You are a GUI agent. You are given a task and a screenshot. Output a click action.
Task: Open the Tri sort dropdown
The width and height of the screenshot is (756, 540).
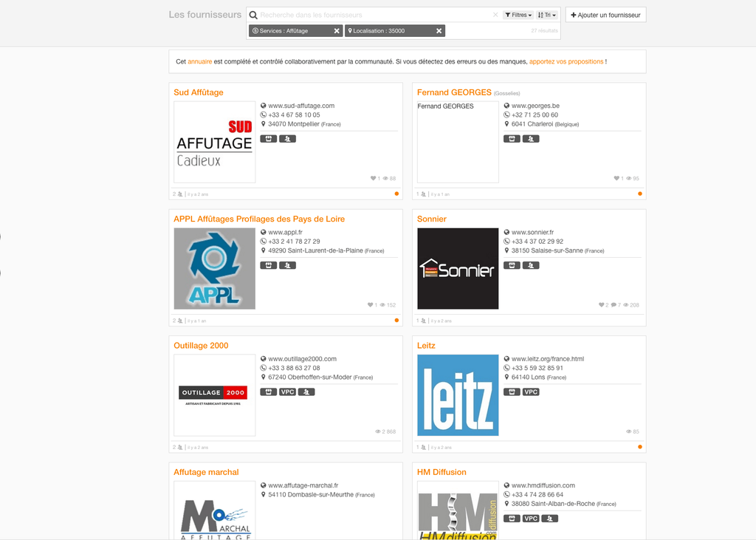tap(547, 15)
